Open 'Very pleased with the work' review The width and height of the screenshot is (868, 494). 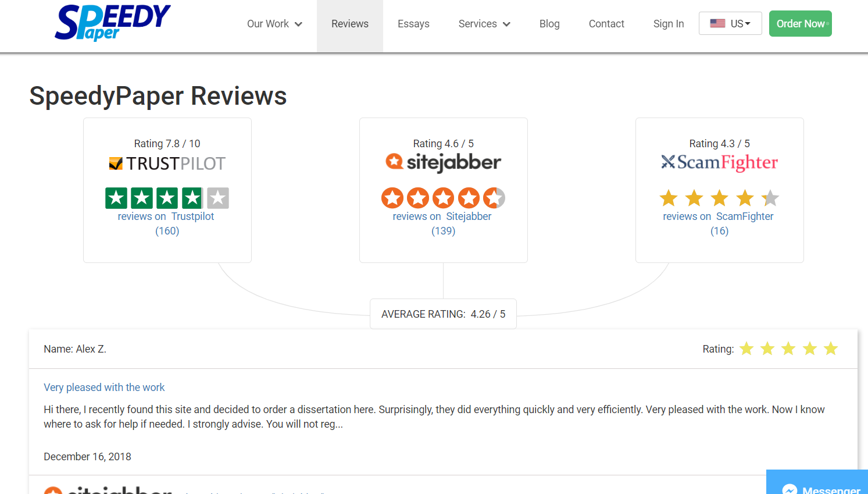coord(104,388)
